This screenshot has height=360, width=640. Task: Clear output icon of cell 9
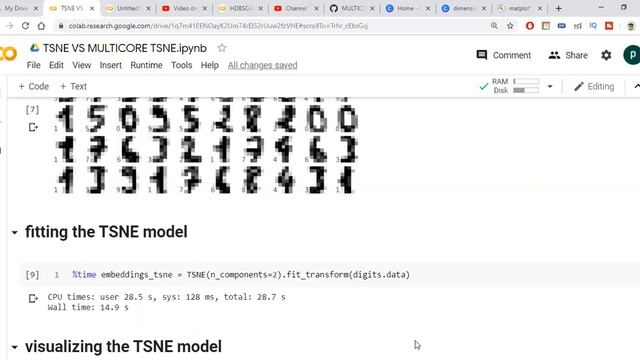coord(33,299)
